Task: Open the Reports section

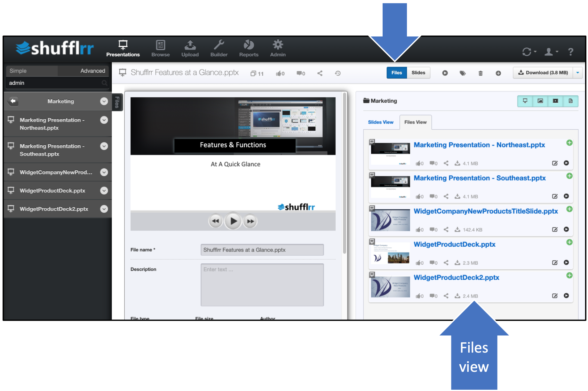Action: 249,49
